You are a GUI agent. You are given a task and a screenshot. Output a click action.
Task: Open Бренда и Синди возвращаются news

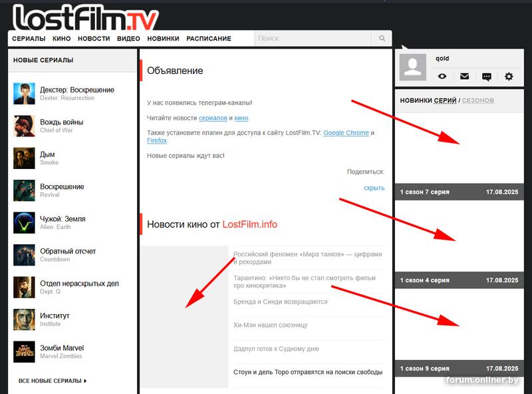click(280, 301)
